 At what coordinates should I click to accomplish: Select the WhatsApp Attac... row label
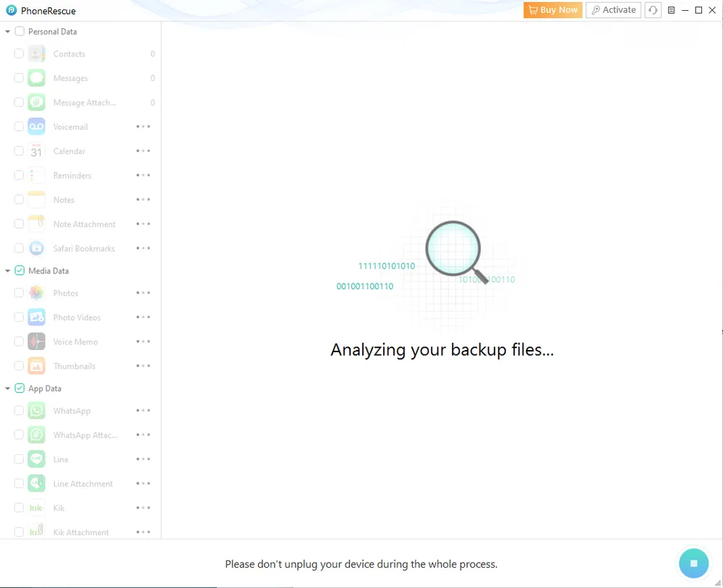(85, 435)
